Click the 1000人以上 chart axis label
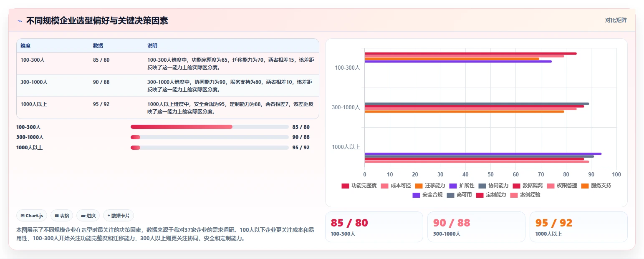 click(x=346, y=147)
